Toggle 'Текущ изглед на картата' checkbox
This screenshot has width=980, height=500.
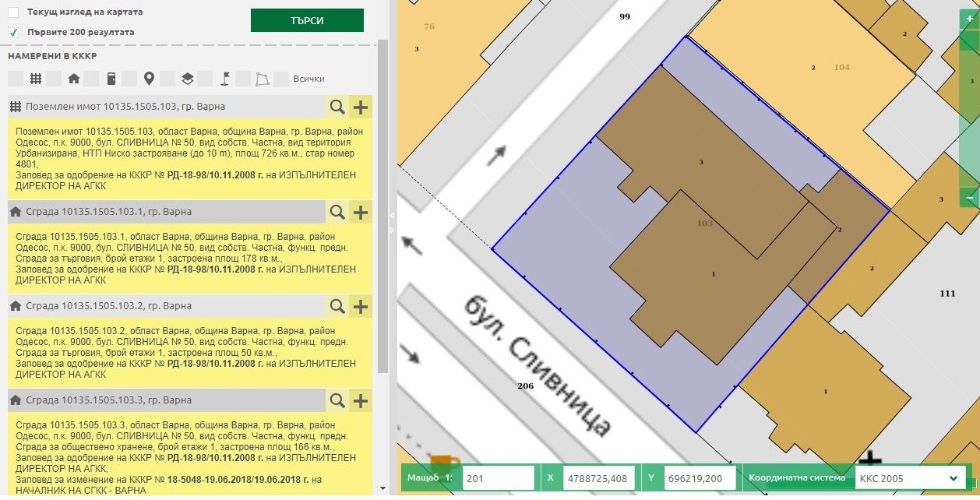pyautogui.click(x=13, y=12)
